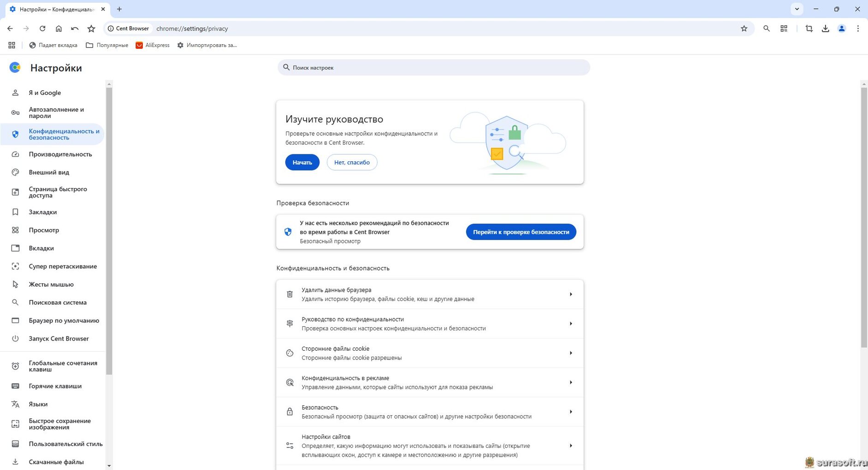Screen dimensions: 868x470
Task: Open Запуск Cent Browser settings
Action: pyautogui.click(x=52, y=338)
